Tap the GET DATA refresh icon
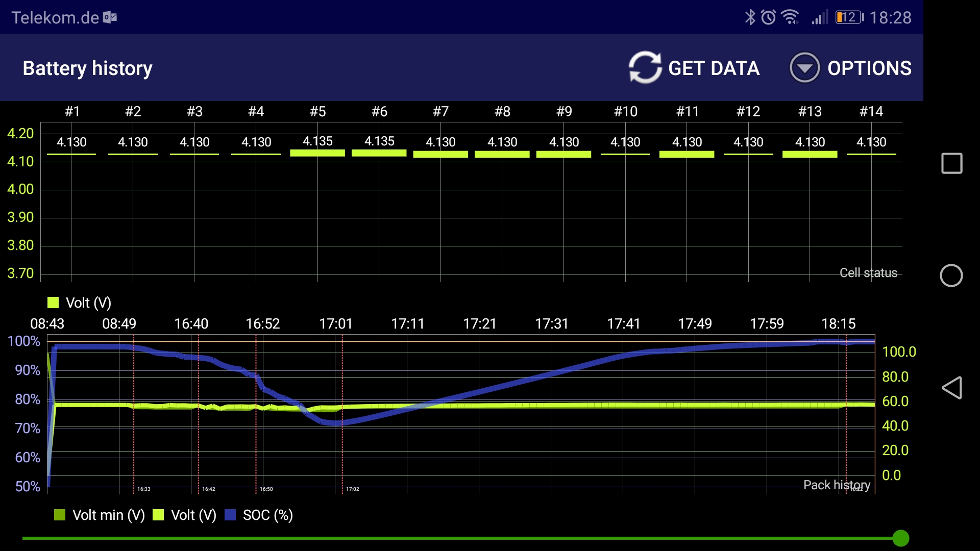This screenshot has height=551, width=980. click(x=645, y=67)
